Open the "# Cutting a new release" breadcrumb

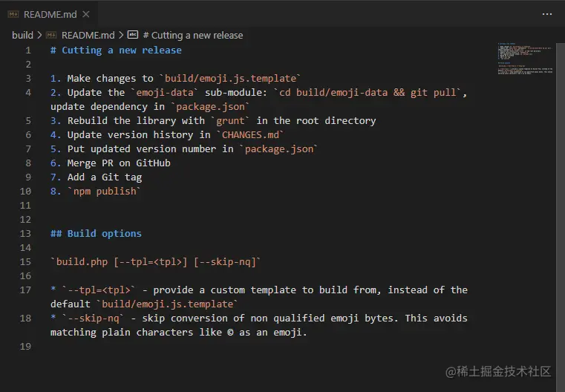tap(192, 35)
